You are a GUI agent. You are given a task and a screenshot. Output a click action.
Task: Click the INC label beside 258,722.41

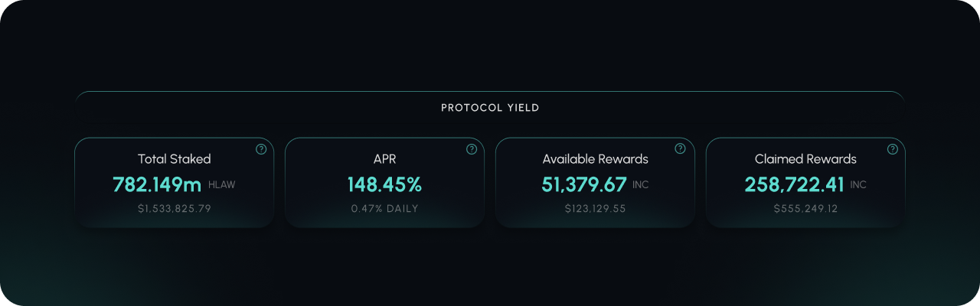tap(858, 185)
